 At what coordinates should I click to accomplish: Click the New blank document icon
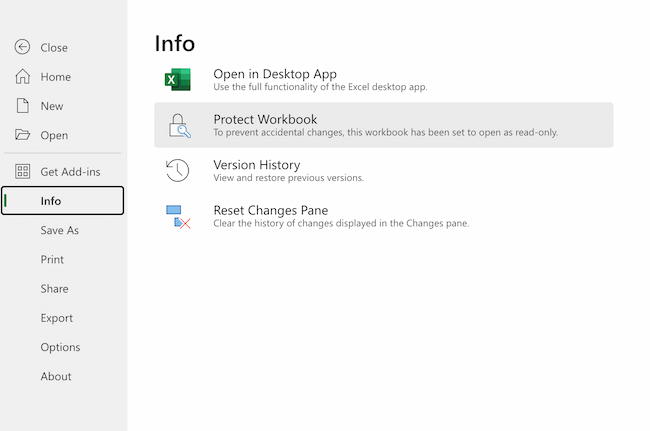23,106
